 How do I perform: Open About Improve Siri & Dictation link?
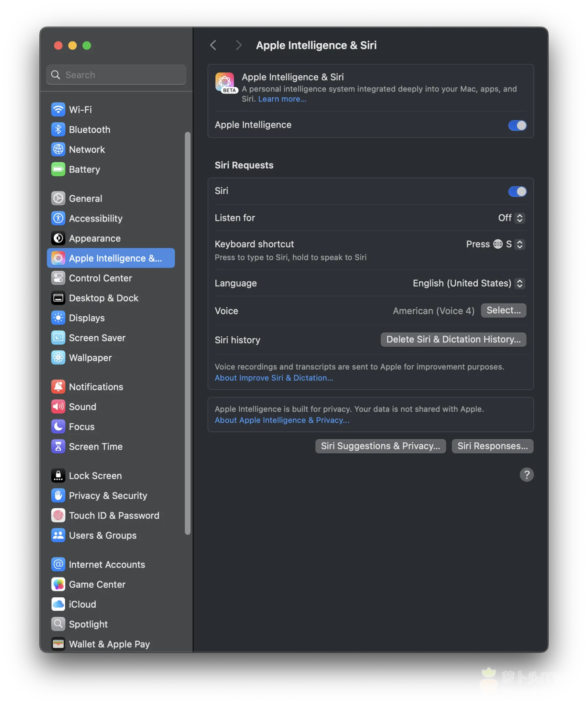point(274,378)
